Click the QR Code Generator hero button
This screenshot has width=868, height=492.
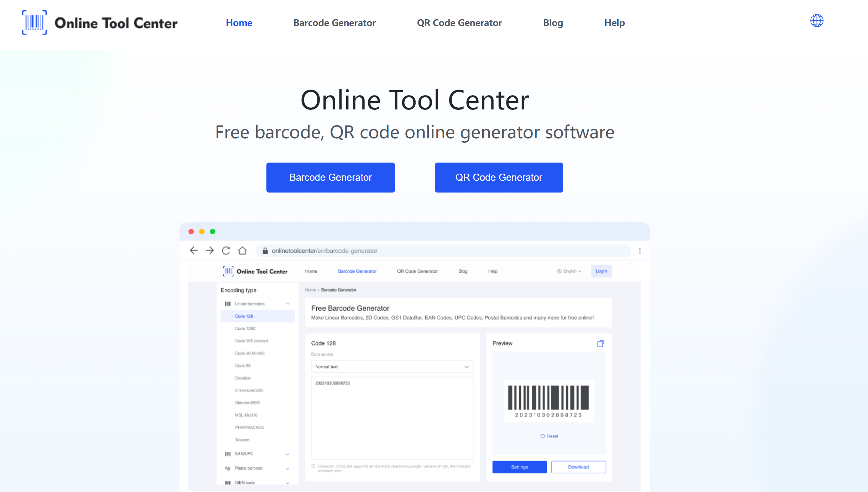(498, 177)
